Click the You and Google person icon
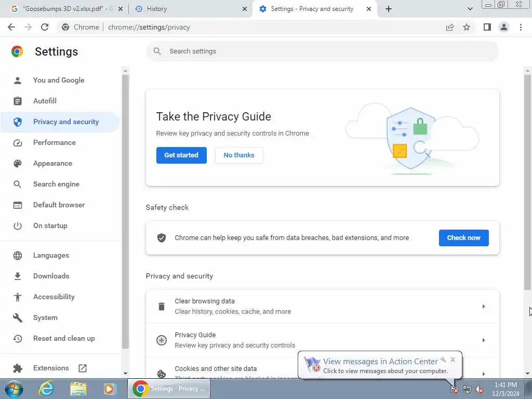Screen dimensions: 532x399 tap(18, 81)
